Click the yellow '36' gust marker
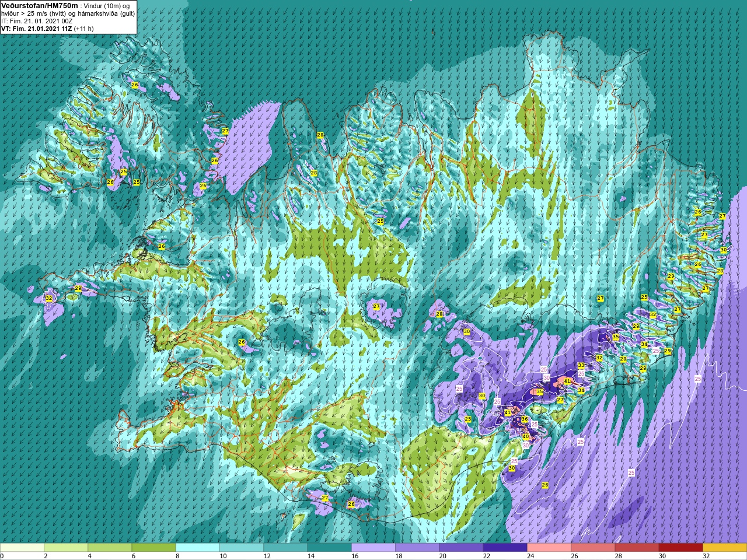 525,419
